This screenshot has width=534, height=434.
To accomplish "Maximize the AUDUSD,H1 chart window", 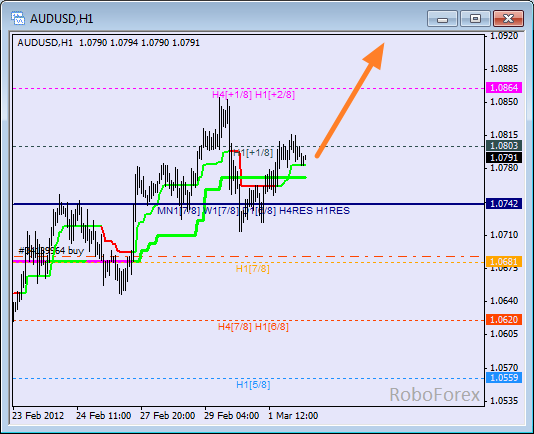I will (475, 19).
